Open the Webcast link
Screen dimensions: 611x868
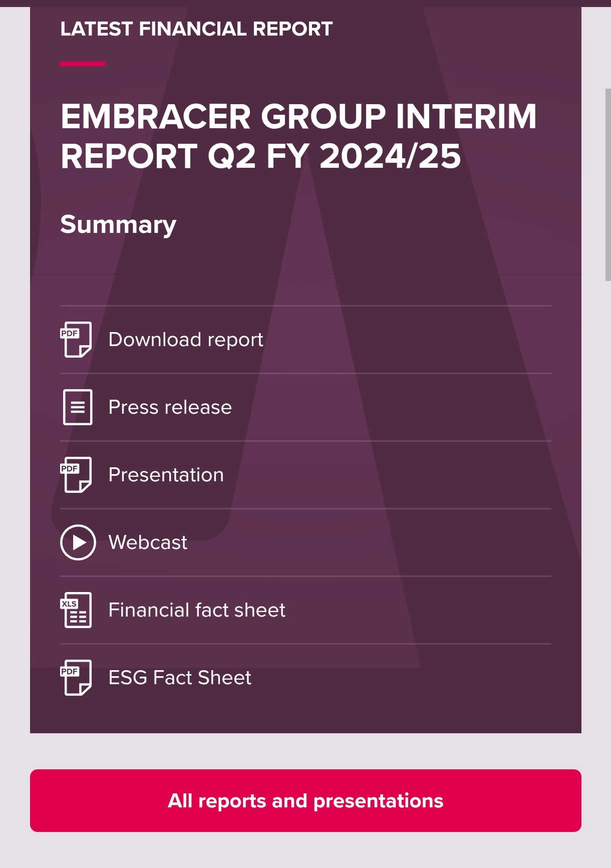point(148,542)
